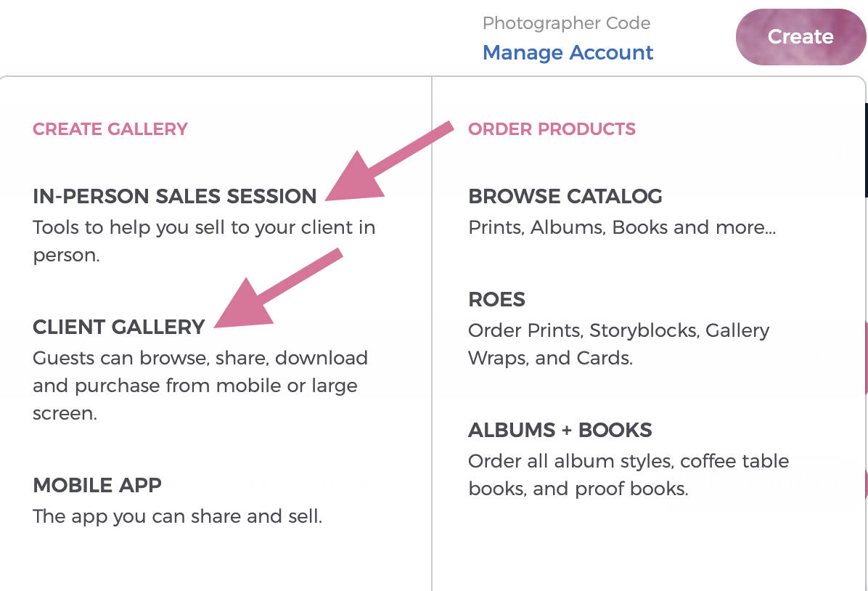Click the Create Gallery section heading

click(110, 129)
